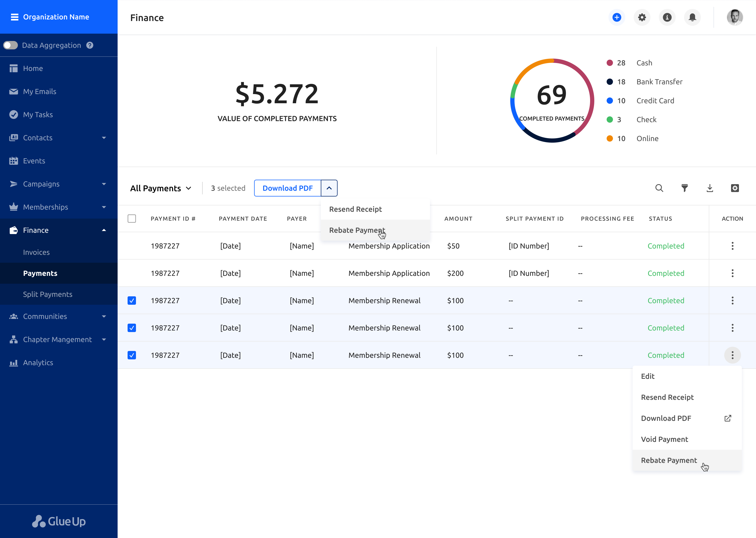Click the download arrow icon above table
This screenshot has width=756, height=538.
(x=710, y=188)
